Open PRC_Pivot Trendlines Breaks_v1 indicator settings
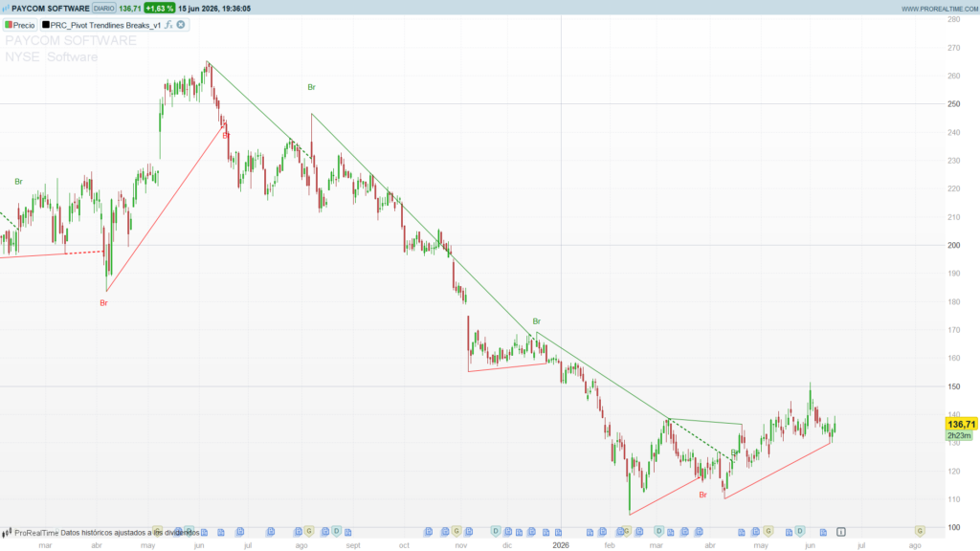The image size is (980, 551). pyautogui.click(x=105, y=25)
